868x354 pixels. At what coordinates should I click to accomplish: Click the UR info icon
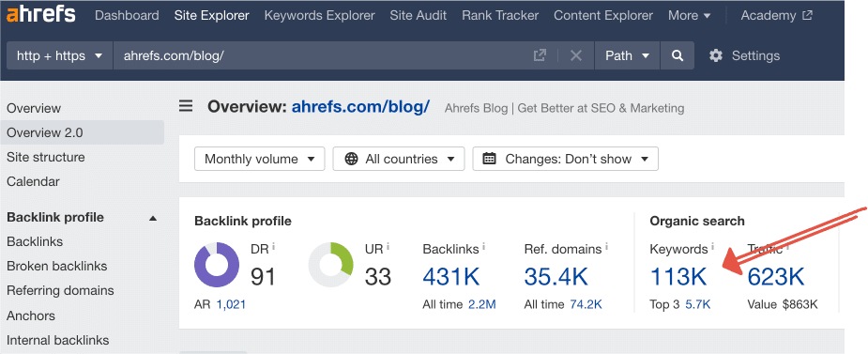(x=388, y=247)
